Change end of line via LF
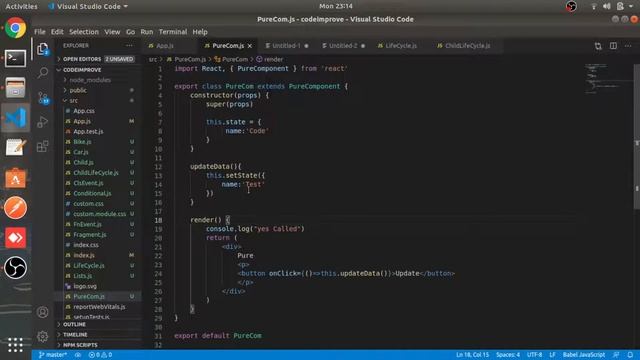The image size is (640, 360). click(x=552, y=355)
